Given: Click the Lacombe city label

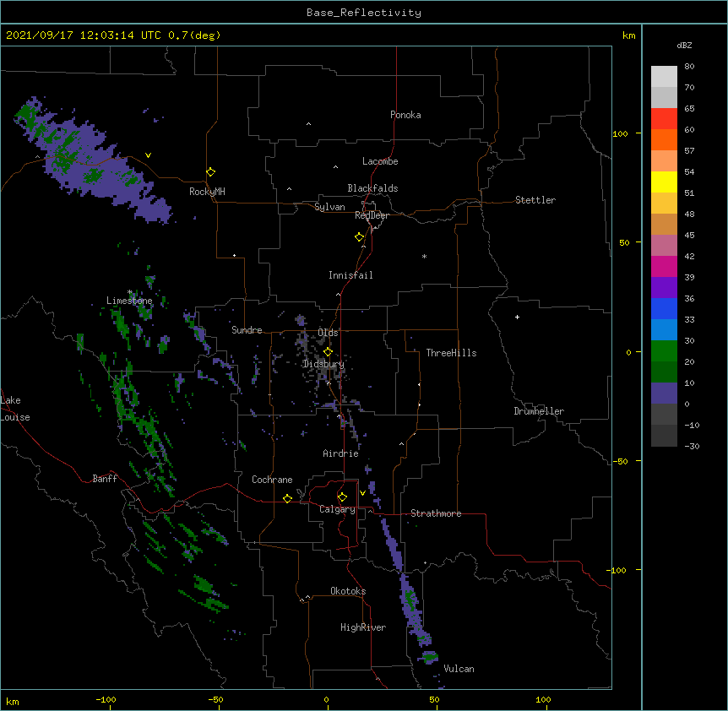Looking at the screenshot, I should (380, 161).
